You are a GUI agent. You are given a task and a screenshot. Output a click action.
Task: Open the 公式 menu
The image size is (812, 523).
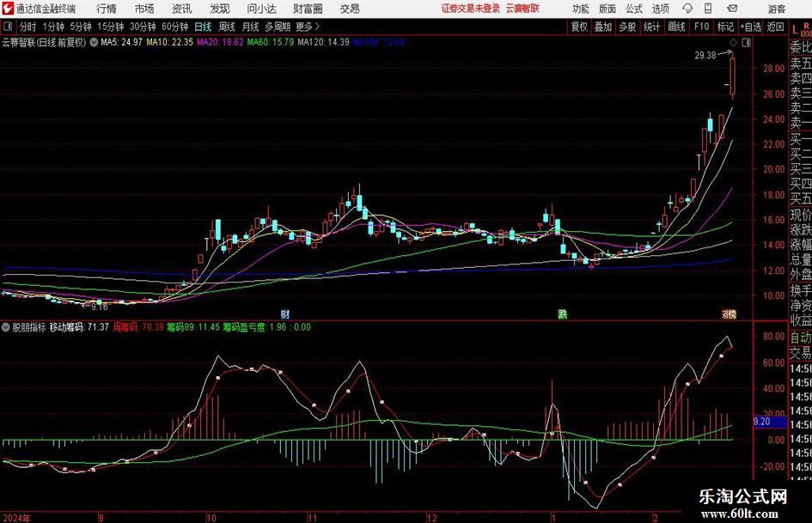click(633, 9)
